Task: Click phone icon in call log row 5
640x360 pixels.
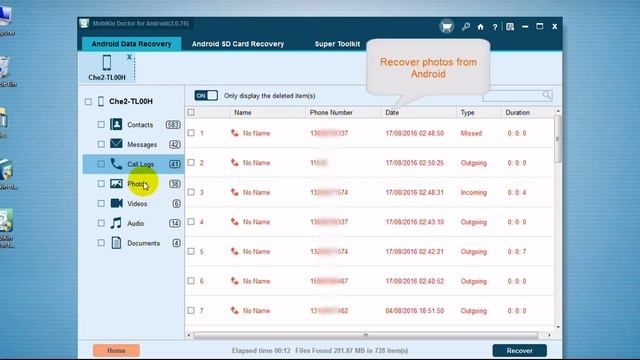Action: pyautogui.click(x=235, y=251)
